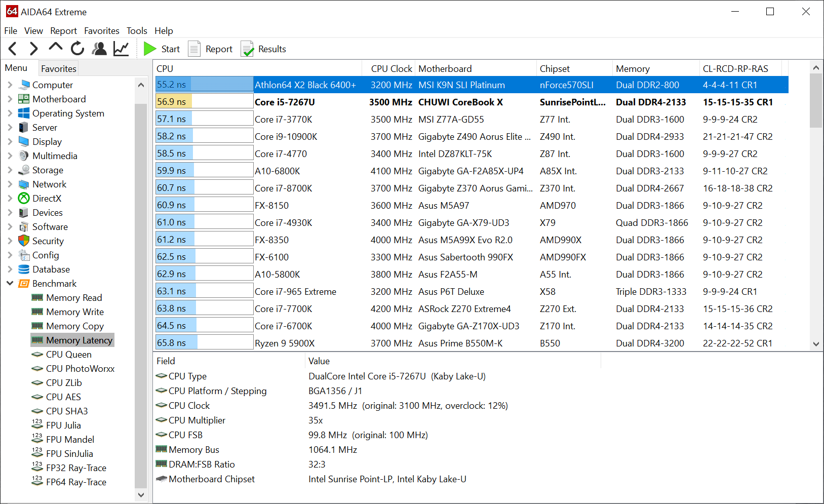Select the Multimedia speaker icon
This screenshot has width=824, height=504.
pyautogui.click(x=24, y=156)
